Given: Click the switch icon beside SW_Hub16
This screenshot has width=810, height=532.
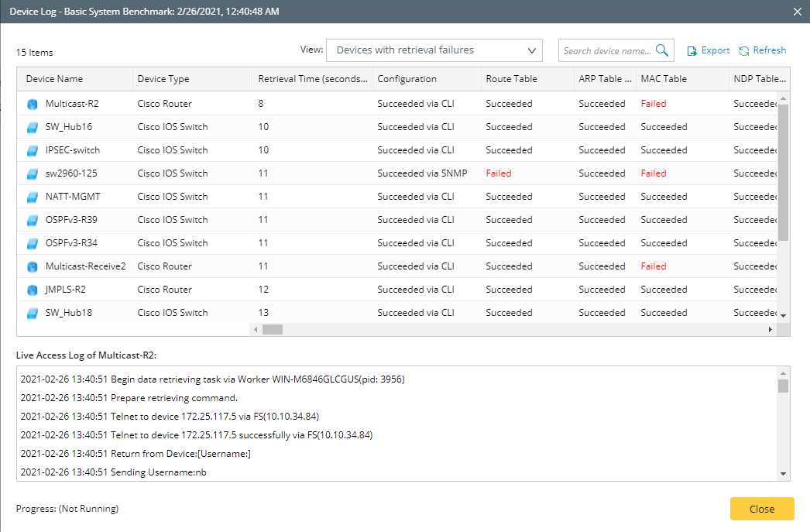Looking at the screenshot, I should [33, 127].
